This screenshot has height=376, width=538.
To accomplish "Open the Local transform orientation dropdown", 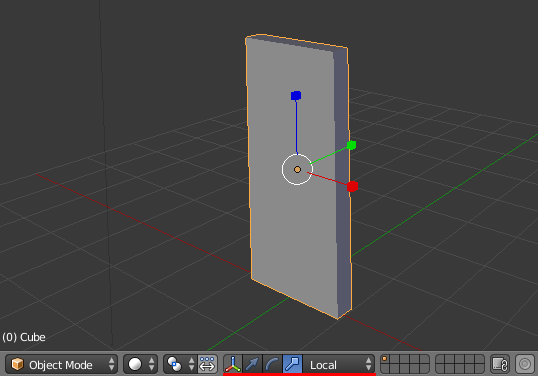I will click(339, 364).
